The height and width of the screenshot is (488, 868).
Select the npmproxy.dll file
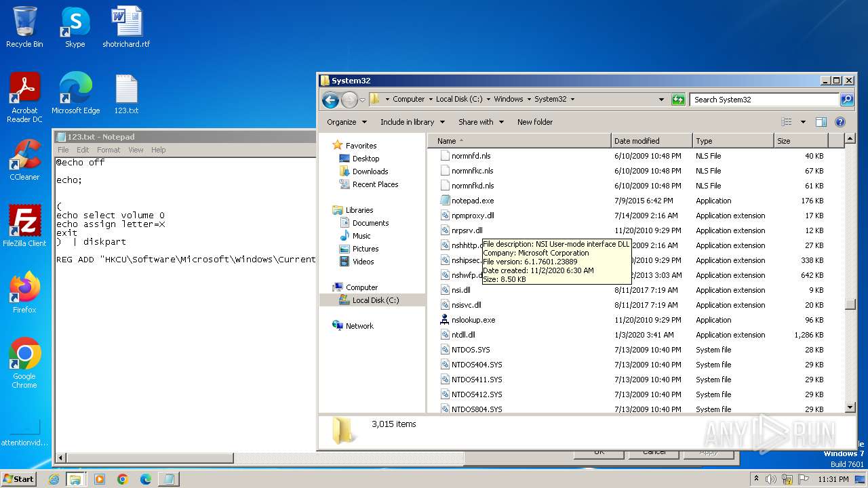635,216
